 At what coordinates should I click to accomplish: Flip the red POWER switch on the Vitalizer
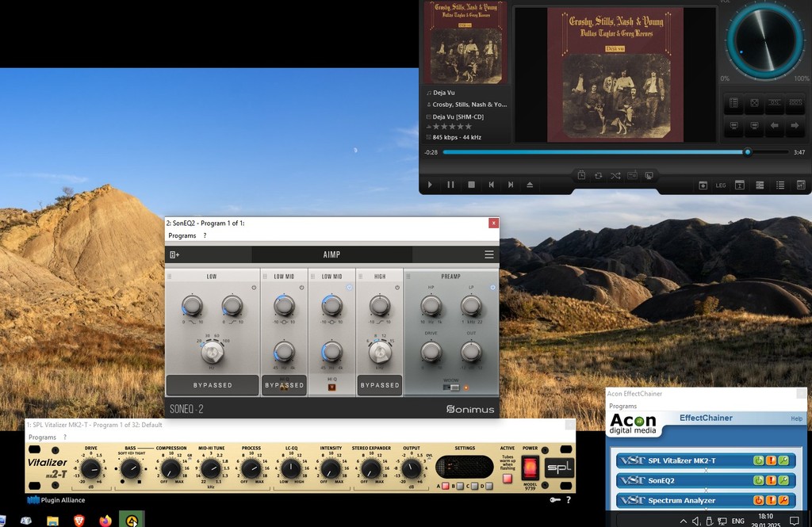pyautogui.click(x=530, y=468)
